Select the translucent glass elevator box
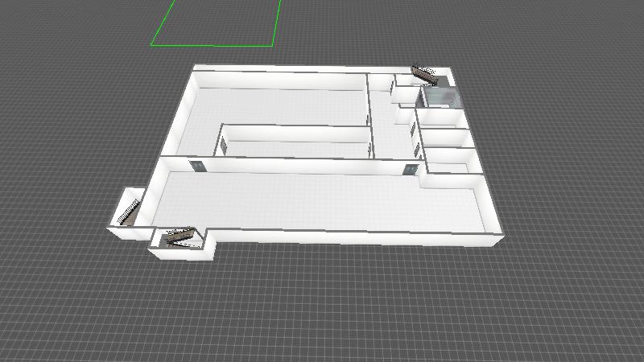644x362 pixels. [442, 97]
